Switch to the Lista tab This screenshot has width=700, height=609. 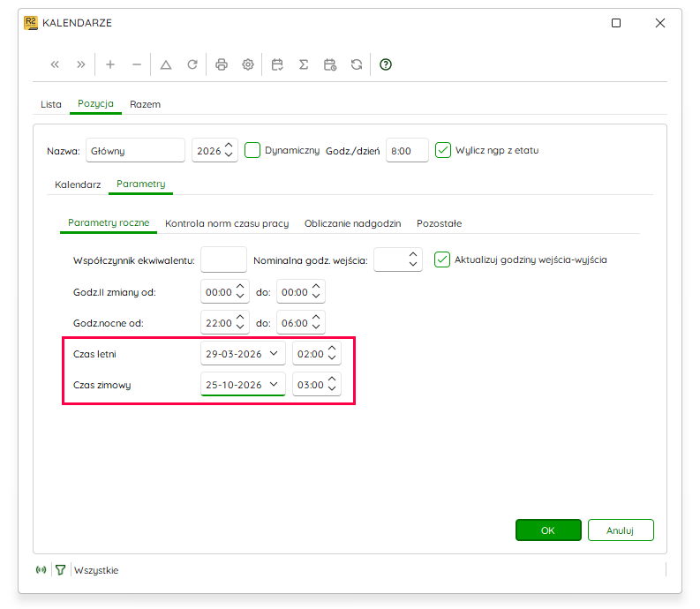tap(51, 104)
